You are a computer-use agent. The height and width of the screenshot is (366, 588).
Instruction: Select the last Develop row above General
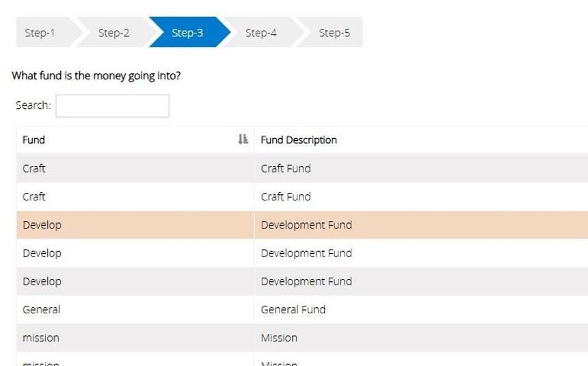(42, 281)
